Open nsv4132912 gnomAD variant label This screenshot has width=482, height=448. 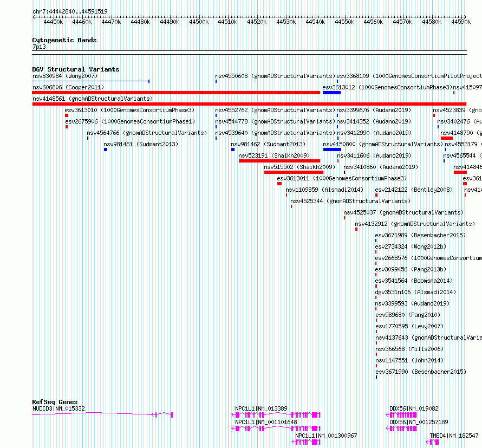415,224
